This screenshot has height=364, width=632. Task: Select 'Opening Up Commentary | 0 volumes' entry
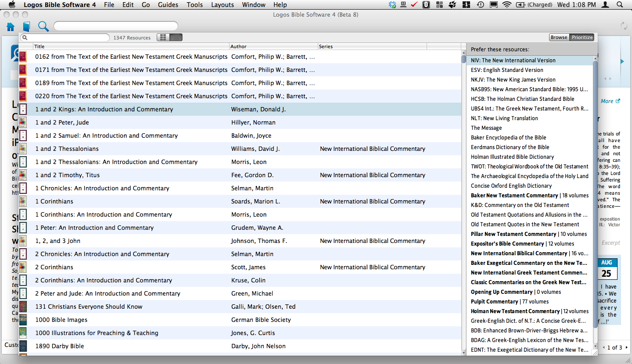[x=529, y=292]
